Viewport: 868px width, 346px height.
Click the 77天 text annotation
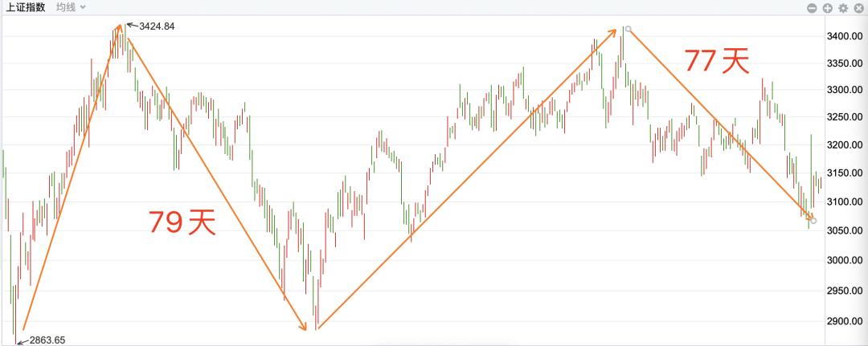[716, 61]
